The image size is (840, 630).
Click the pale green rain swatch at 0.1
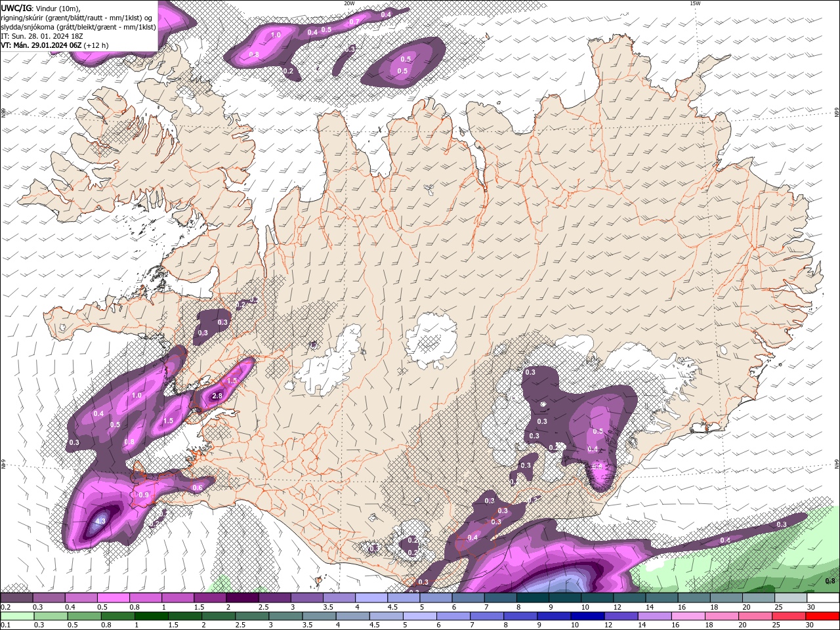coord(17,616)
